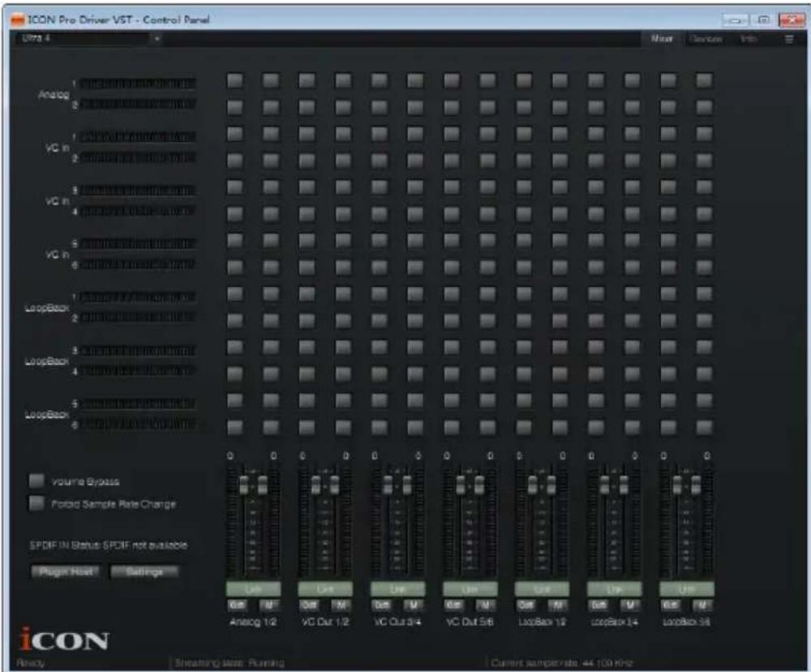Mute the VC Out 3/4 channel with M

[x=414, y=605]
